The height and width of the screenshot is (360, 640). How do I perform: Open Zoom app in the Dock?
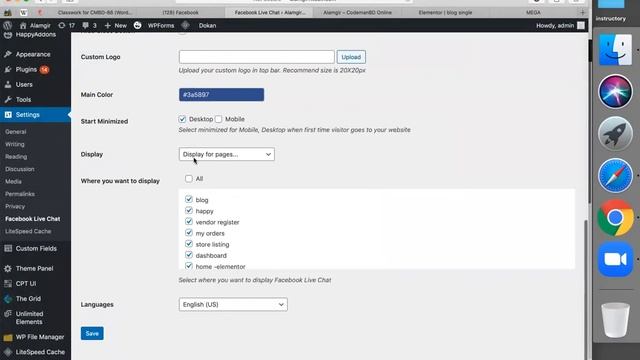(x=615, y=259)
